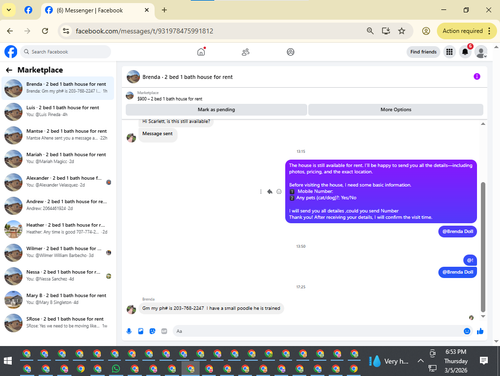Click Find friends button
Image resolution: width=500 pixels, height=376 pixels.
[x=423, y=52]
